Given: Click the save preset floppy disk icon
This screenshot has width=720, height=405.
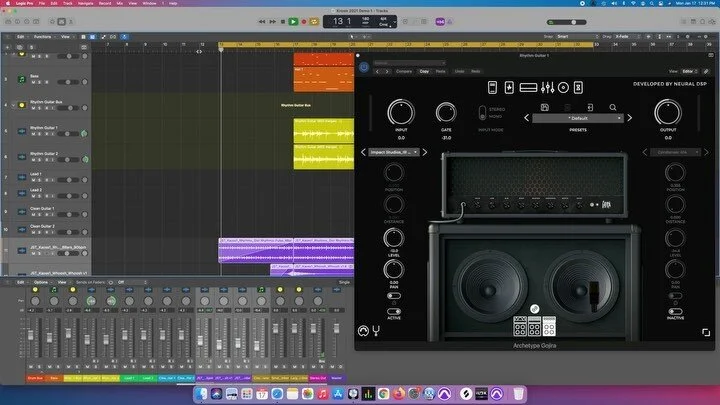Looking at the screenshot, I should coord(545,107).
